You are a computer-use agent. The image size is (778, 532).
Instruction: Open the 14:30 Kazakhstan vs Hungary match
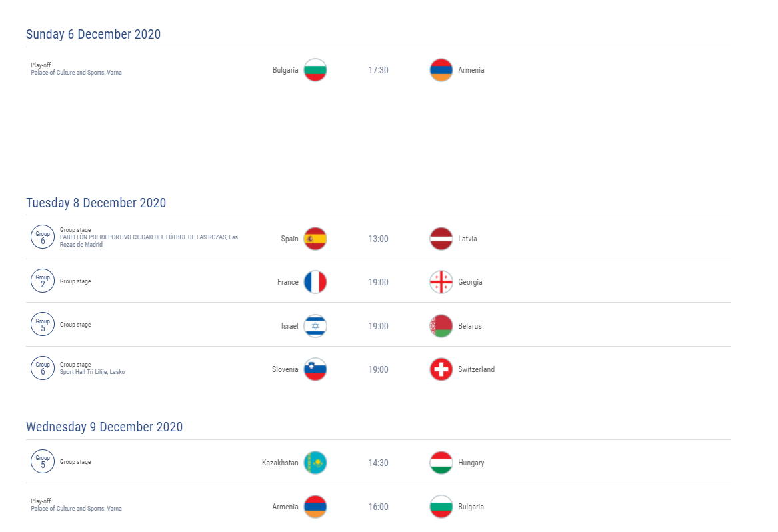[378, 462]
